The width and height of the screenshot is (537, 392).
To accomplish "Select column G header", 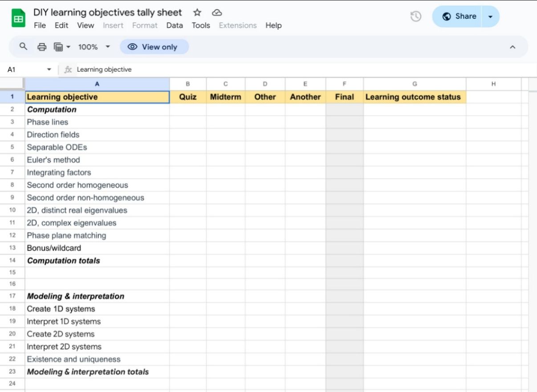I will tap(415, 84).
